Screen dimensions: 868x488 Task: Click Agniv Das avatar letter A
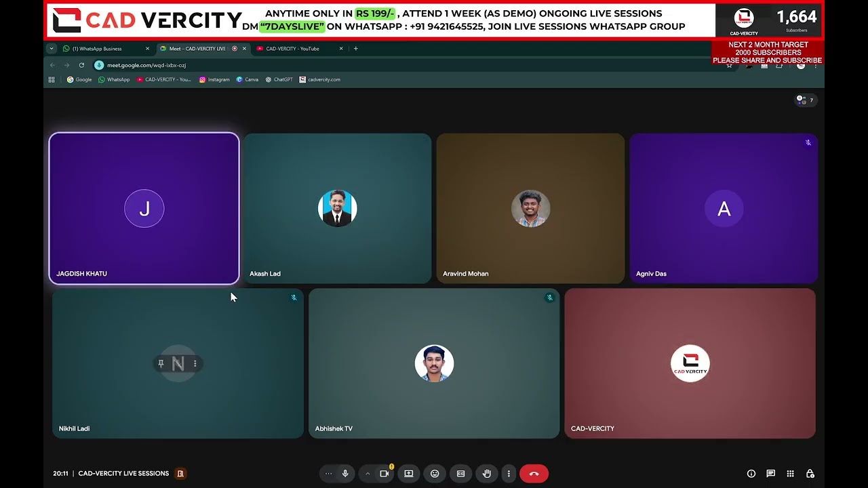pos(724,209)
